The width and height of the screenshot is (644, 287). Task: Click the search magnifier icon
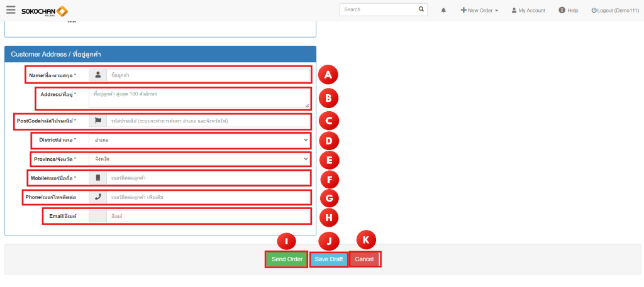coord(421,9)
